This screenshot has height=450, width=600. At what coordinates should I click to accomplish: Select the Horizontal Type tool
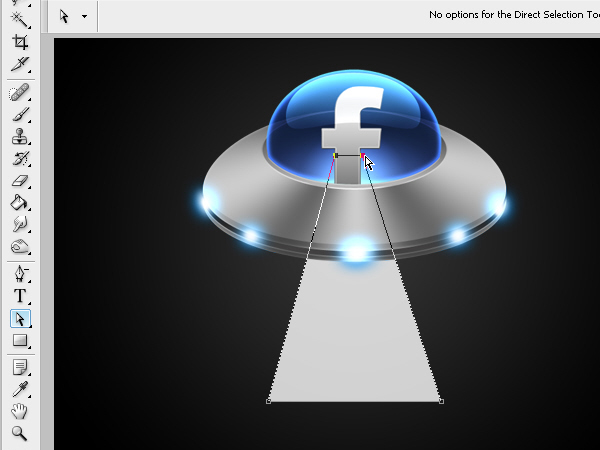[20, 296]
